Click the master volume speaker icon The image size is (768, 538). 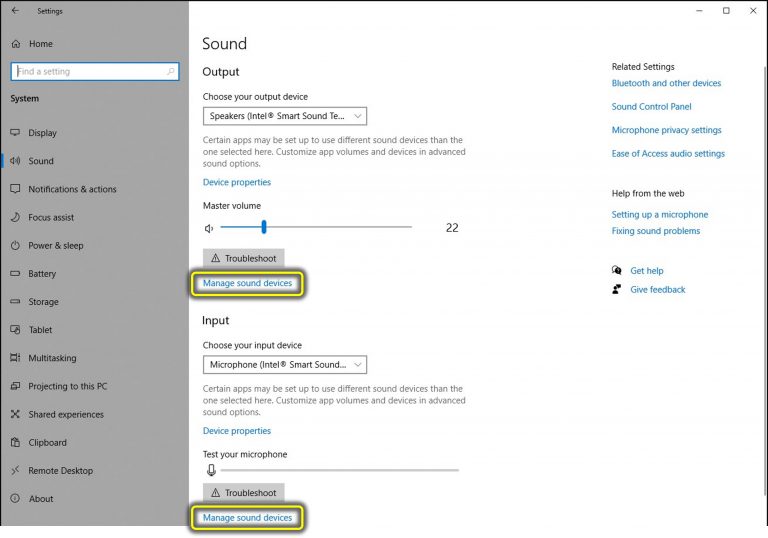pos(209,228)
